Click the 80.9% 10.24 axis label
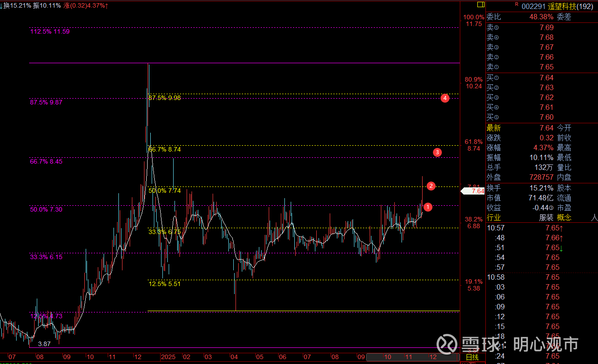This screenshot has width=598, height=364. 474,83
